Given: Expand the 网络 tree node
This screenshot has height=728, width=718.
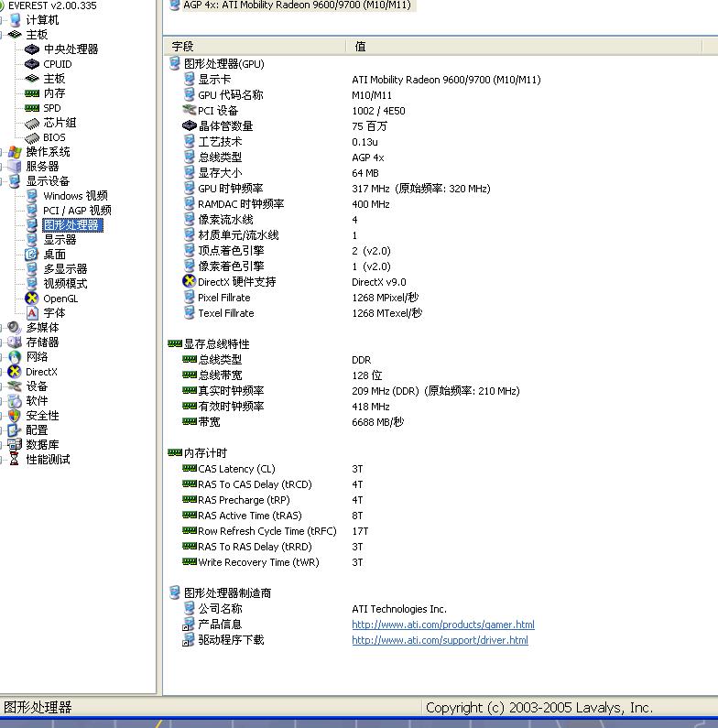Looking at the screenshot, I should click(x=2, y=356).
